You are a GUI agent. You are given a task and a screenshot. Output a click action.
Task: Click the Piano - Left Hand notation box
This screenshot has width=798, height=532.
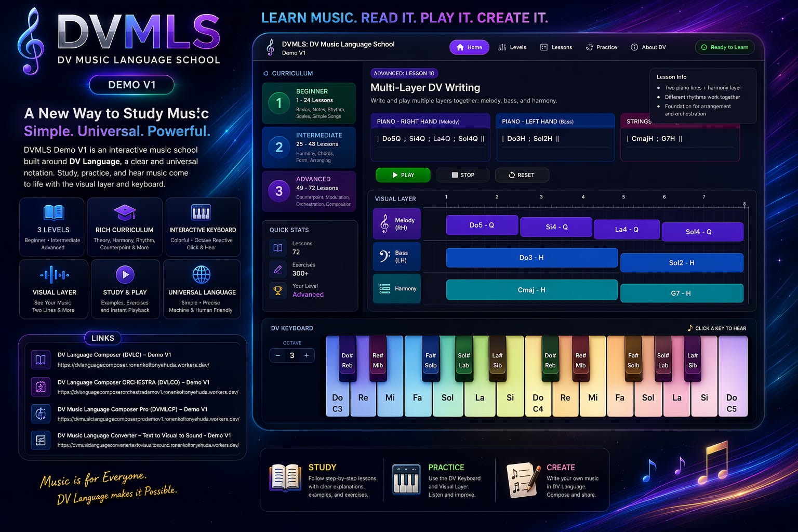click(x=555, y=137)
